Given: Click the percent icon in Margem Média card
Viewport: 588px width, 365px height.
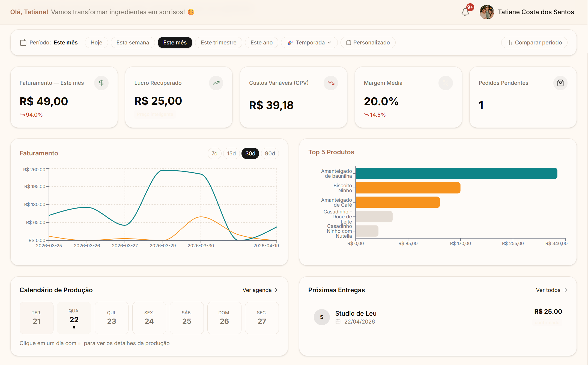Looking at the screenshot, I should click(446, 83).
